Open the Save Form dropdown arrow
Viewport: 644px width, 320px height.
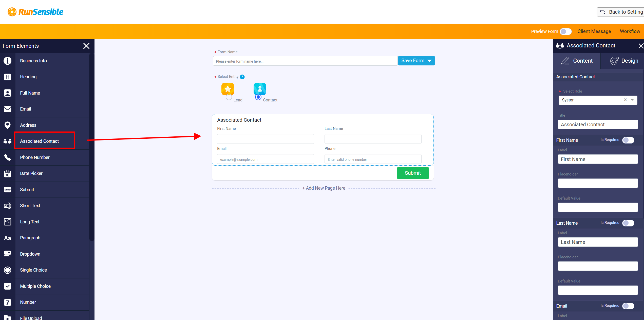429,61
